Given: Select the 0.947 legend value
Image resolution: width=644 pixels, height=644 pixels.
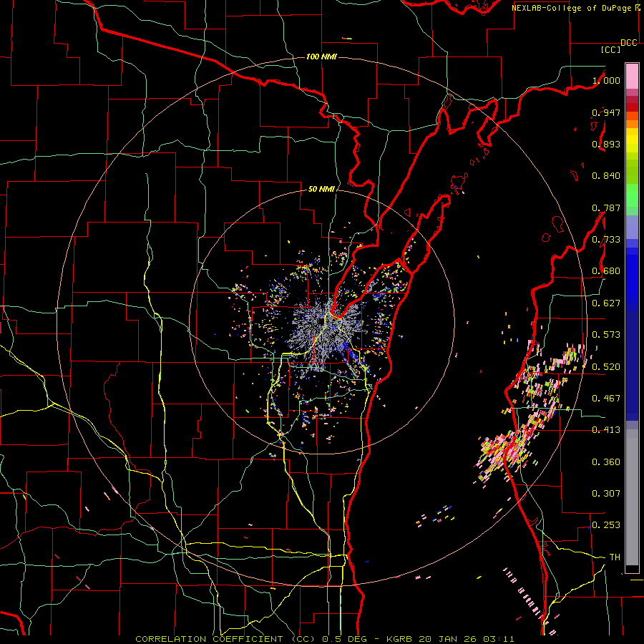Looking at the screenshot, I should pyautogui.click(x=606, y=112).
